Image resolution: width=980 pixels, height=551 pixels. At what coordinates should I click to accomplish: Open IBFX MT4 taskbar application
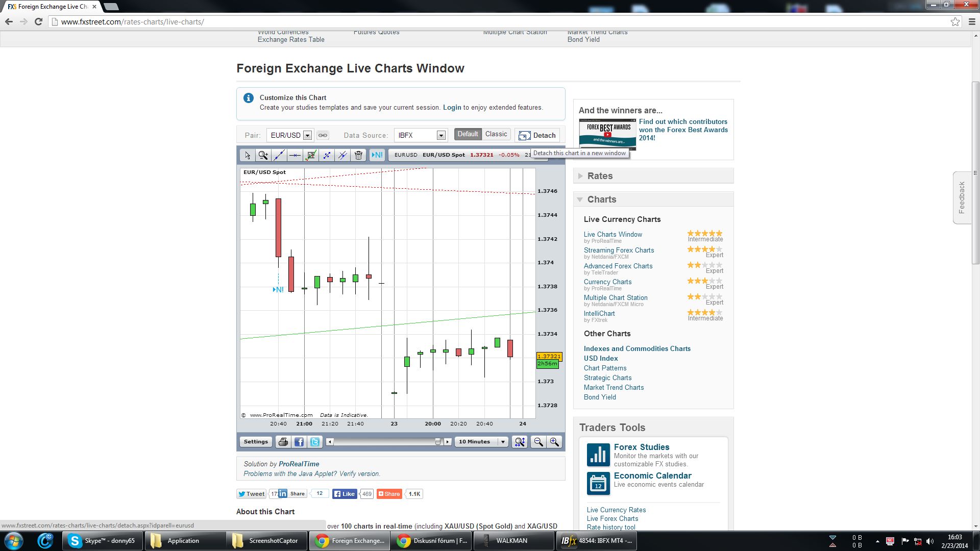coord(596,541)
